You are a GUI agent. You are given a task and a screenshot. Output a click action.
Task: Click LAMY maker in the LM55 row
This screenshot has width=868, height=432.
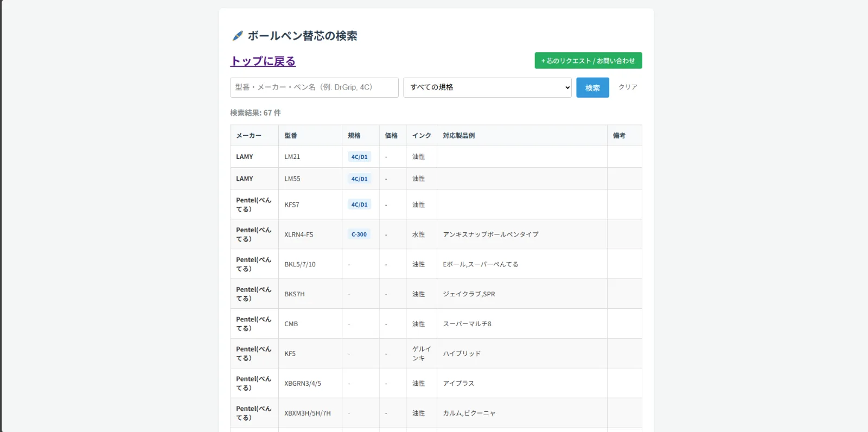pos(245,179)
